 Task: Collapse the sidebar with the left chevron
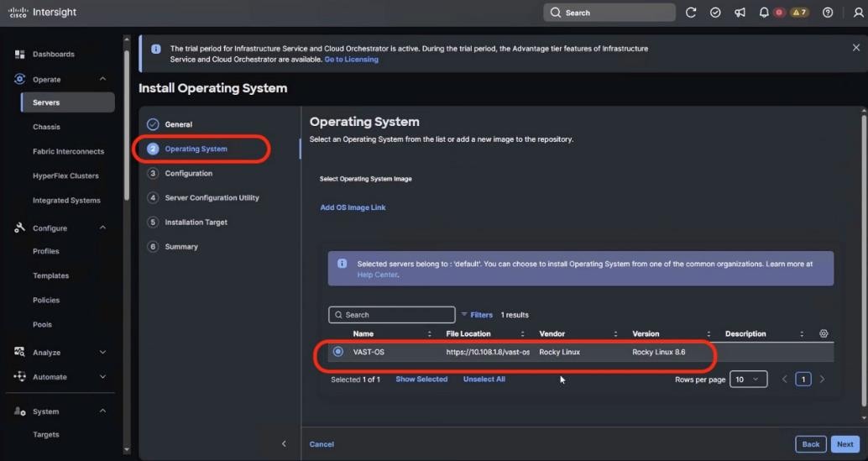[284, 444]
